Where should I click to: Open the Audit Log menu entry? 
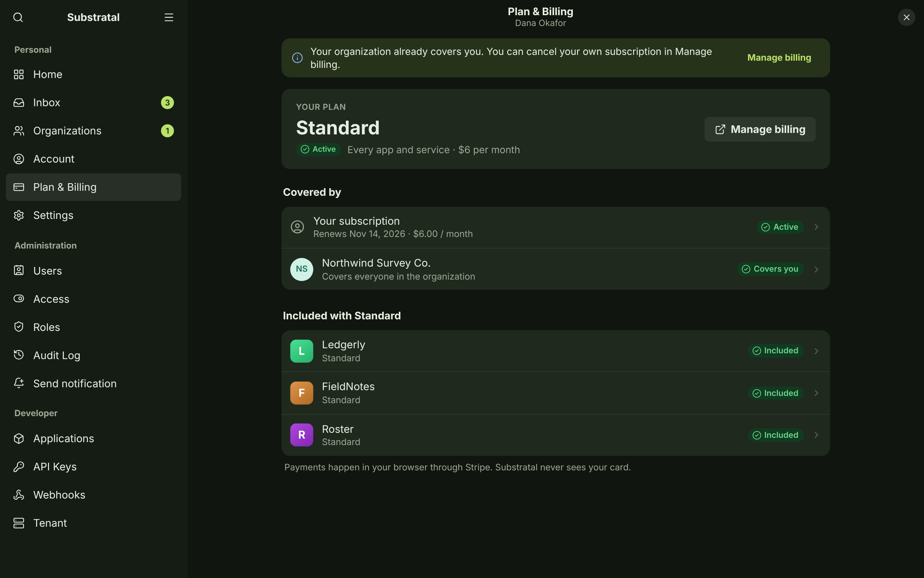(93, 355)
